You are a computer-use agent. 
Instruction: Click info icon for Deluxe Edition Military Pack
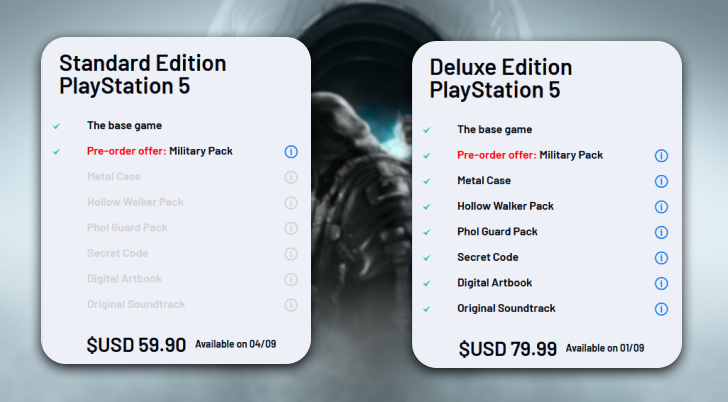(x=661, y=156)
